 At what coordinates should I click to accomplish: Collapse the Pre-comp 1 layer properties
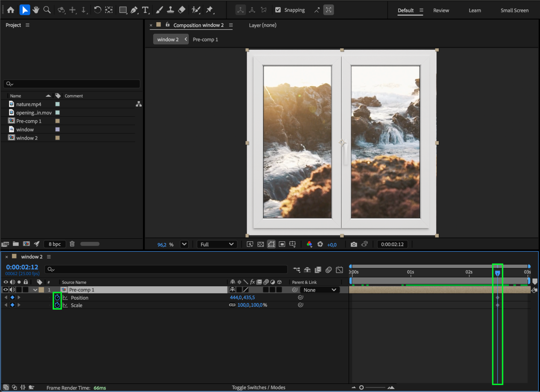35,290
